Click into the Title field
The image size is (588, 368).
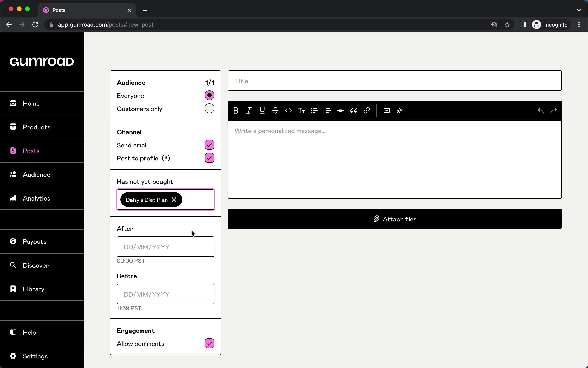point(395,81)
